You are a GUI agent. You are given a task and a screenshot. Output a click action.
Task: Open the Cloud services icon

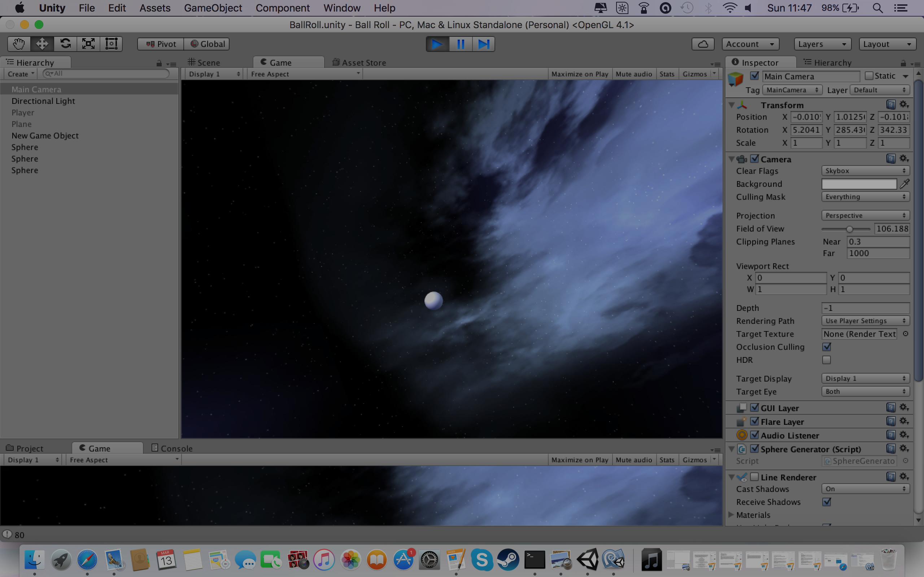point(702,44)
